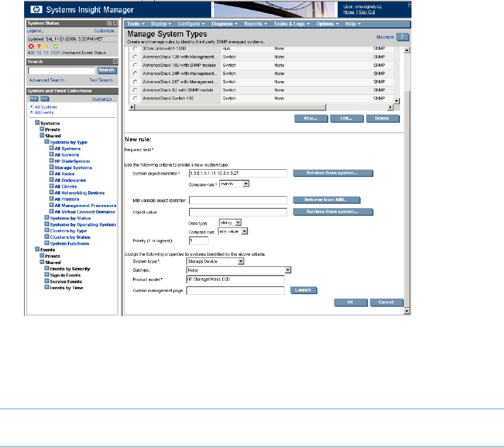
Task: Open the Reports menu
Action: tap(256, 24)
